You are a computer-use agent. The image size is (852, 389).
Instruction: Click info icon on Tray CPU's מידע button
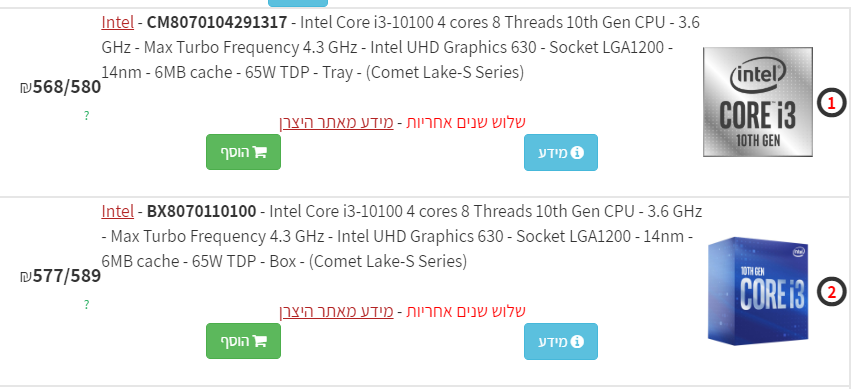click(x=578, y=153)
